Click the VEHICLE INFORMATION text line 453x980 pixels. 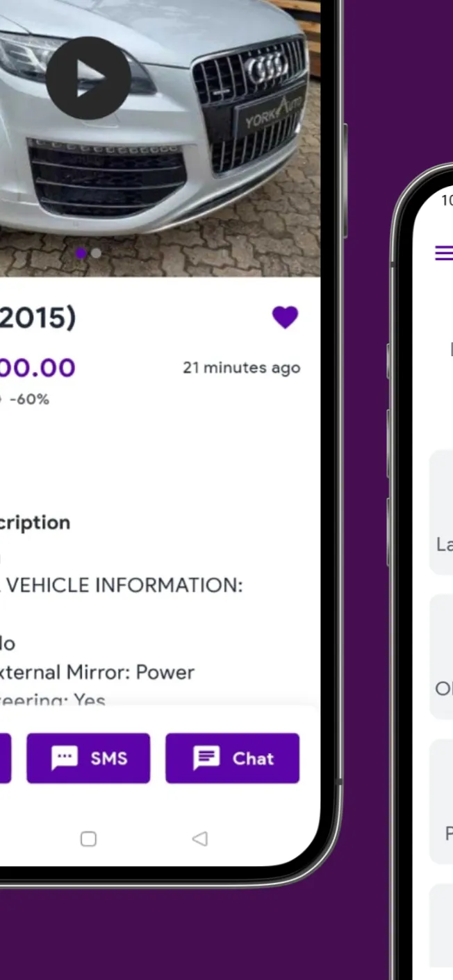tap(122, 585)
